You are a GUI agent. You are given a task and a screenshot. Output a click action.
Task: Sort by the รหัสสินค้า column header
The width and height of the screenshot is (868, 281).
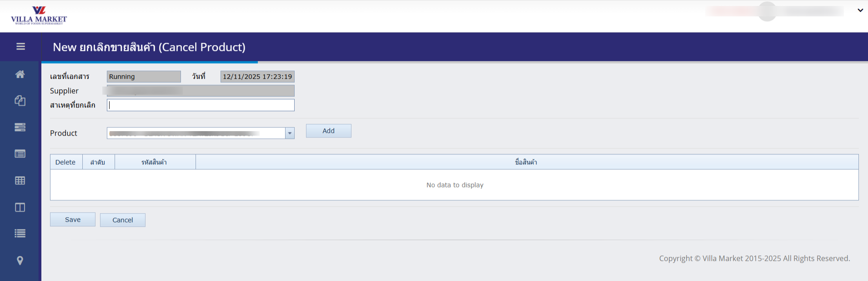click(155, 162)
